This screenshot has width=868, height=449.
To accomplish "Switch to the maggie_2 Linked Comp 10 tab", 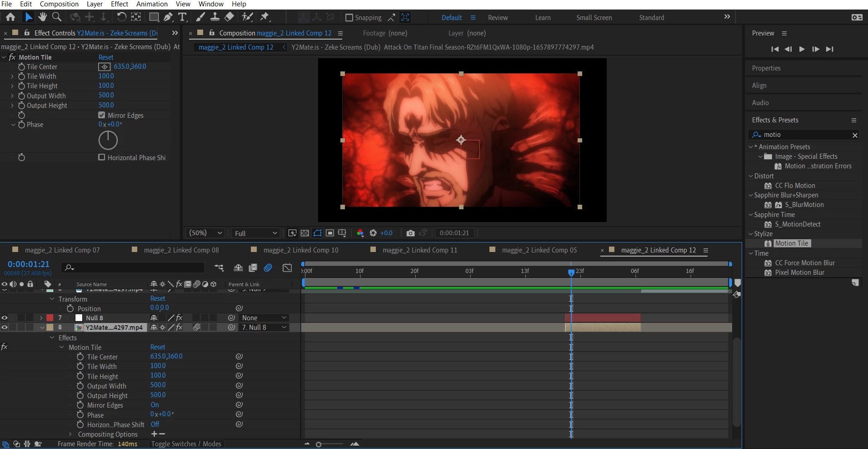I will click(301, 250).
